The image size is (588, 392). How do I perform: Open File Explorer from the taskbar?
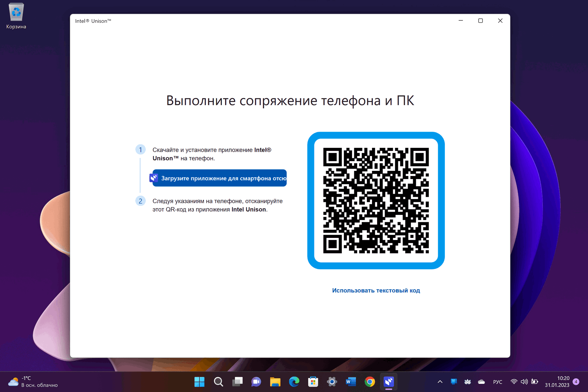pyautogui.click(x=275, y=381)
